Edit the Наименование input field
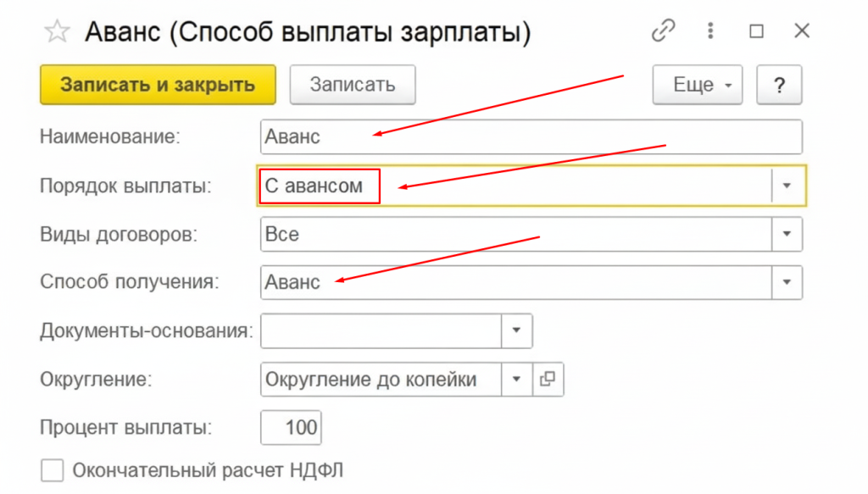The height and width of the screenshot is (494, 868). [x=531, y=136]
